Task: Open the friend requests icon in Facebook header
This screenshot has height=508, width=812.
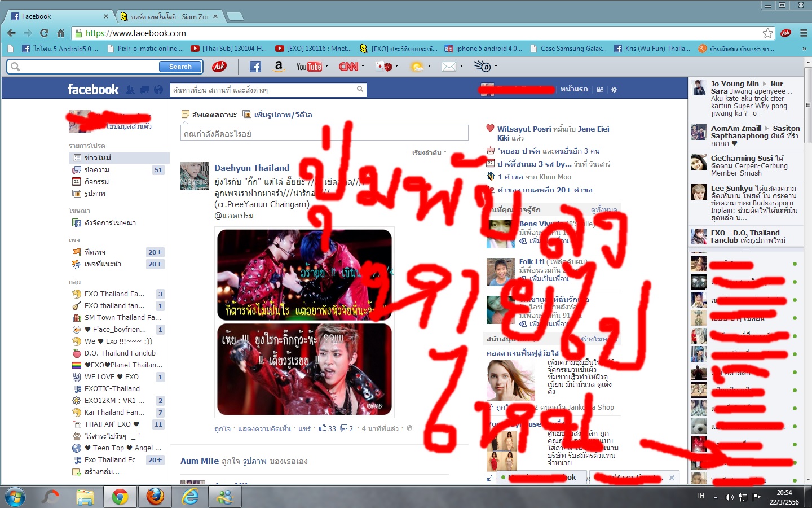Action: (130, 90)
